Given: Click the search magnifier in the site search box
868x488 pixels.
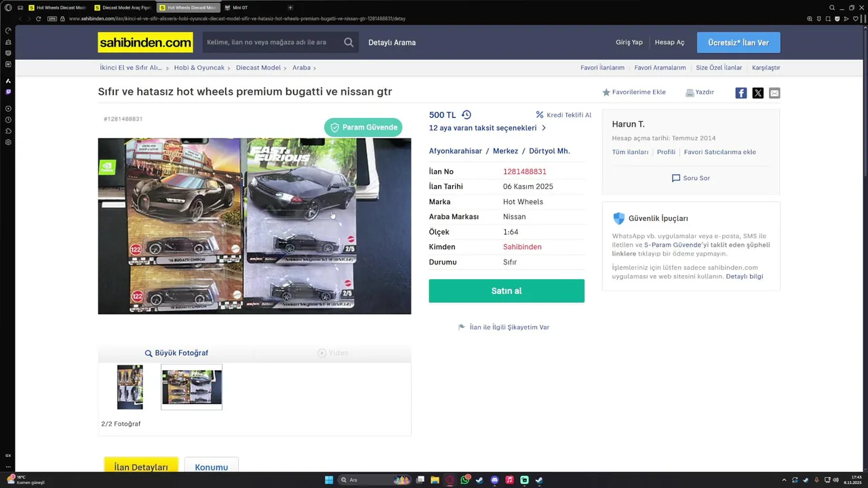Looking at the screenshot, I should tap(349, 42).
